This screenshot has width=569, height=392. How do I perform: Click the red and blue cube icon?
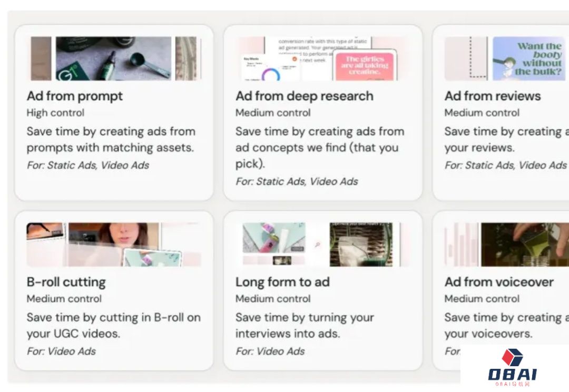pos(513,357)
